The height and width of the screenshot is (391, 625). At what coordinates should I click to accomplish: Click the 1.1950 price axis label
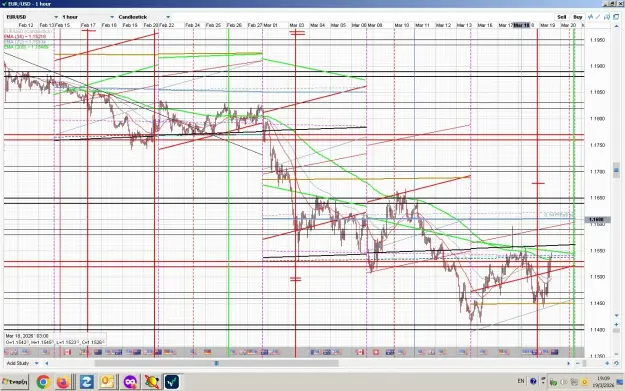pyautogui.click(x=597, y=40)
